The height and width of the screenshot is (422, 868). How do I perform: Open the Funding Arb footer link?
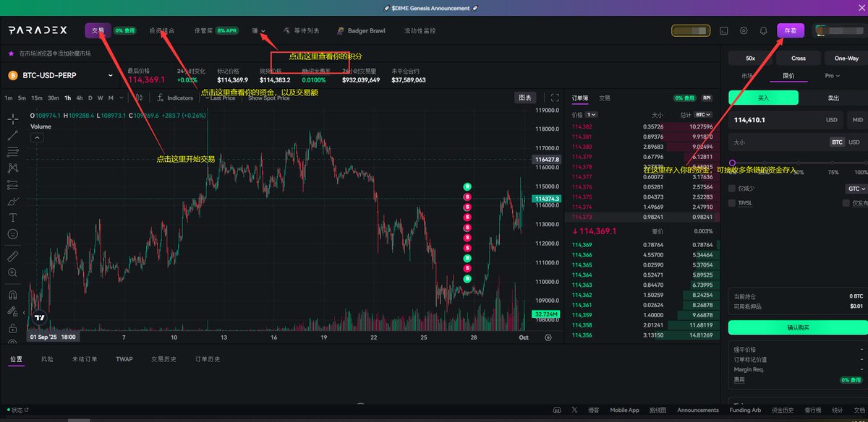point(745,410)
